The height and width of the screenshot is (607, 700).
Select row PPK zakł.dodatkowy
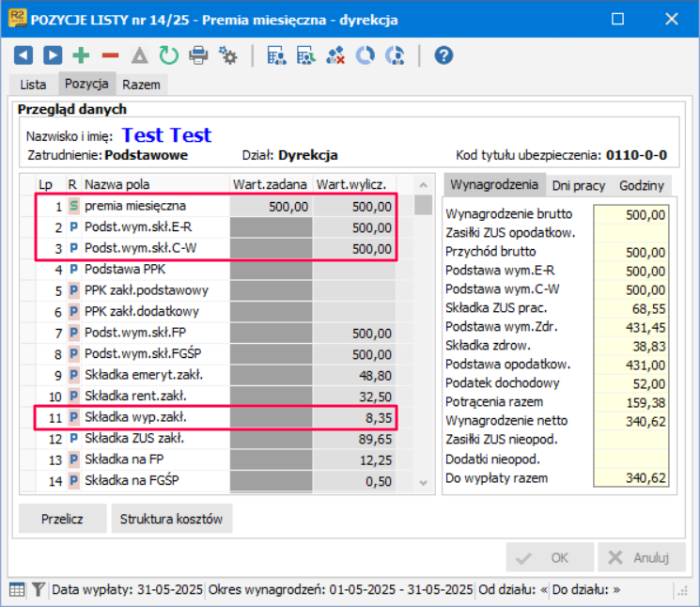[216, 312]
